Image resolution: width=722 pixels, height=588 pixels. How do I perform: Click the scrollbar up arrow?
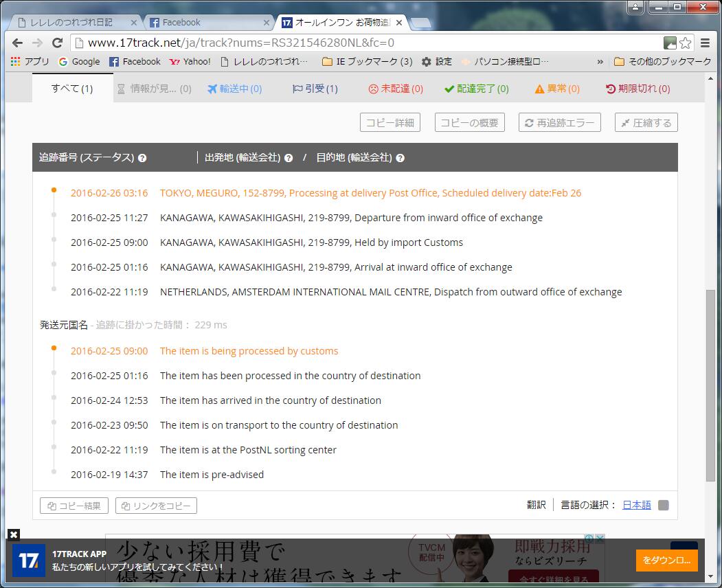pos(710,79)
